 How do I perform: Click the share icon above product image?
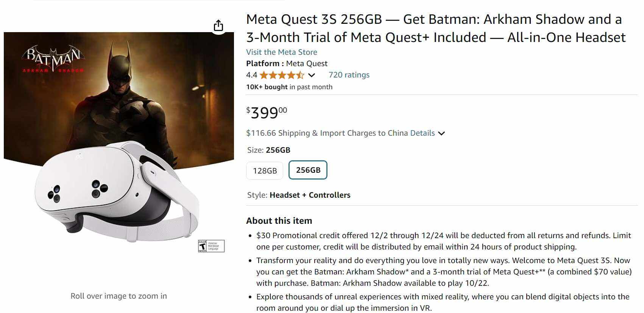[218, 26]
